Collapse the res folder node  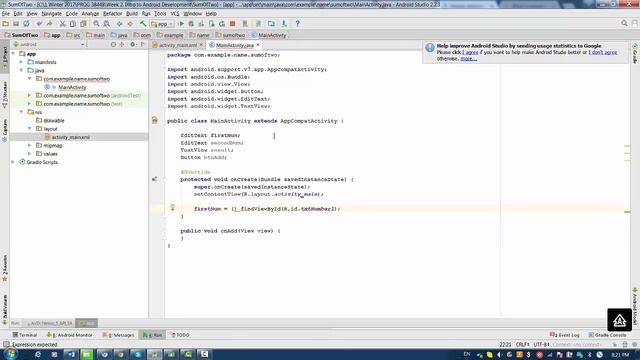(x=21, y=112)
